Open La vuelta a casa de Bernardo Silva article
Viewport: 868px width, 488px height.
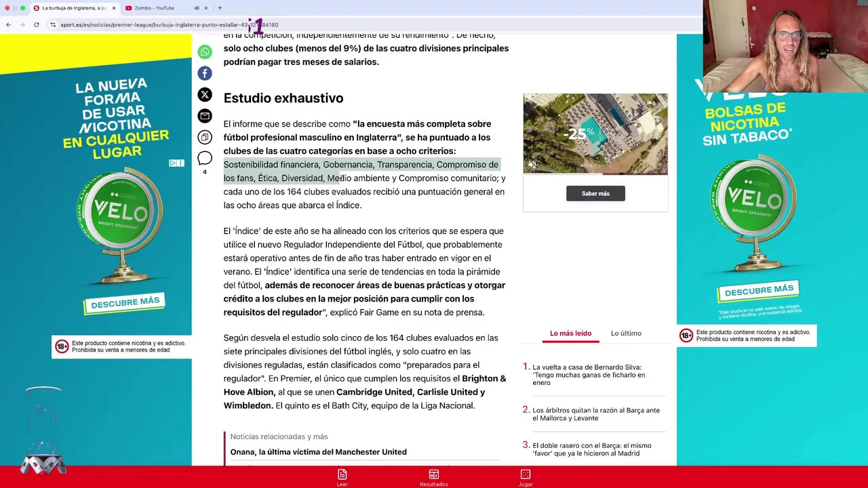[x=589, y=375]
